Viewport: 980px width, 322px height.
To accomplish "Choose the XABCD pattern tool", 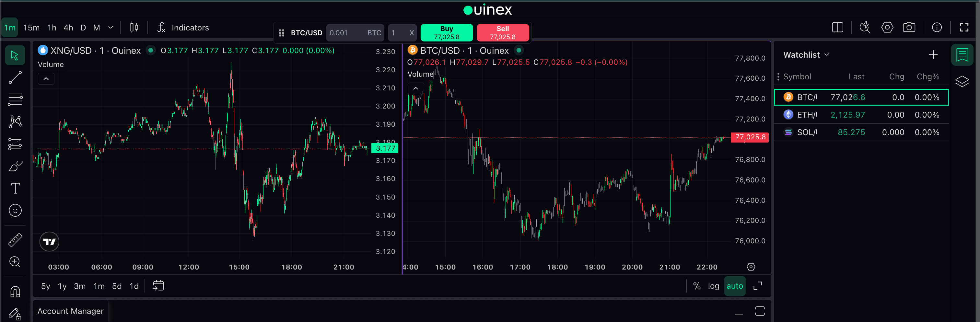I will pyautogui.click(x=15, y=122).
